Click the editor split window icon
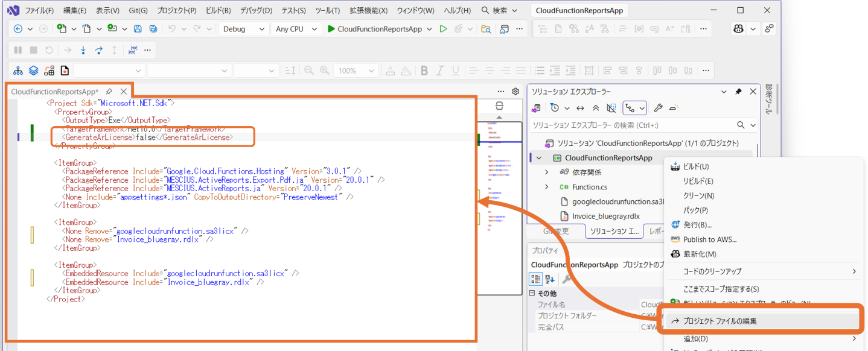This screenshot has height=351, width=868. tap(499, 106)
